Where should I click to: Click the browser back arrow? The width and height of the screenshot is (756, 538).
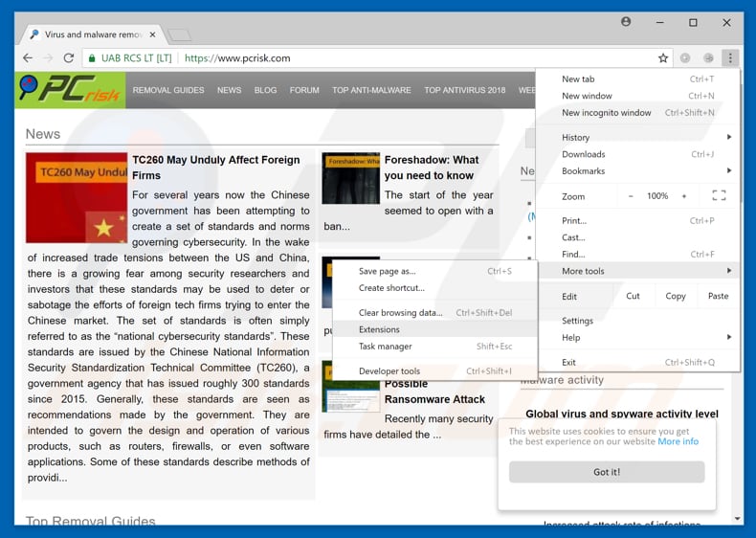(x=28, y=57)
